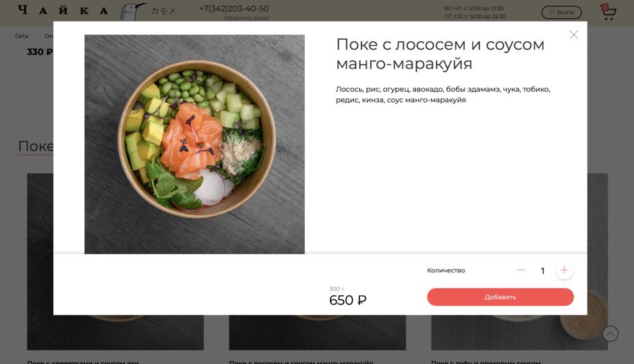Decrease quantity with the minus button

(521, 270)
